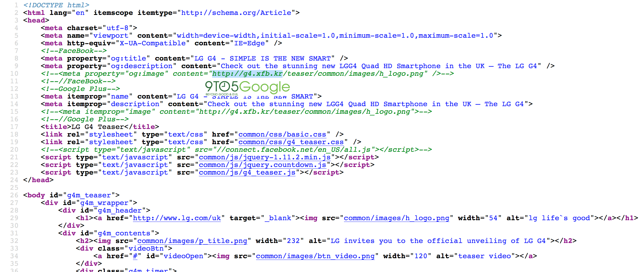Click the "og:title" property value
The width and height of the screenshot is (644, 272).
click(x=128, y=59)
